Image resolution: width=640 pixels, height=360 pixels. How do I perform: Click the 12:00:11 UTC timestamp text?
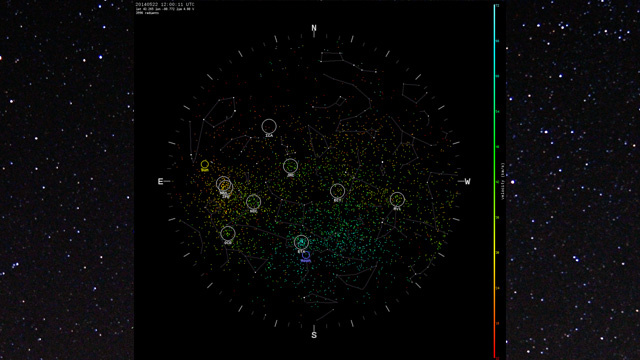click(178, 4)
